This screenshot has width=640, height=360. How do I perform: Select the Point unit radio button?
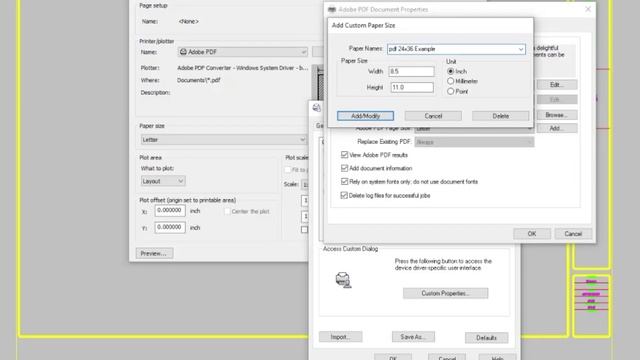tap(451, 91)
